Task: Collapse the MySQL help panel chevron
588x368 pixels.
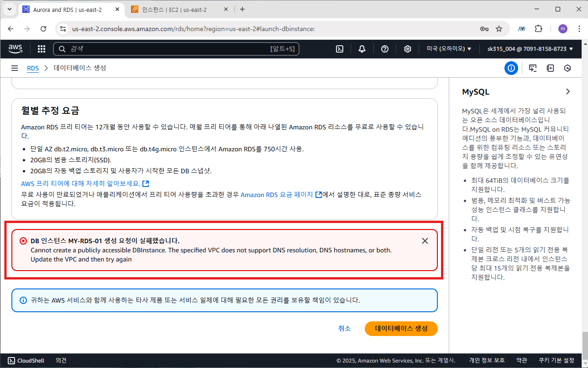Action: click(x=568, y=91)
